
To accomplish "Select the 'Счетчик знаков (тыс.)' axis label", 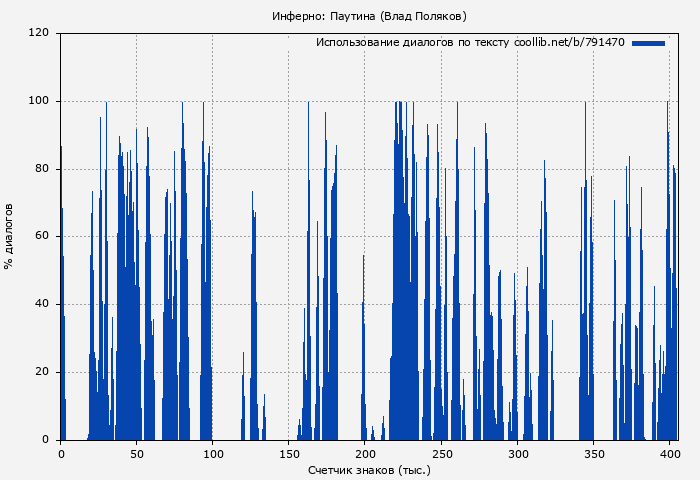I will pyautogui.click(x=369, y=469).
